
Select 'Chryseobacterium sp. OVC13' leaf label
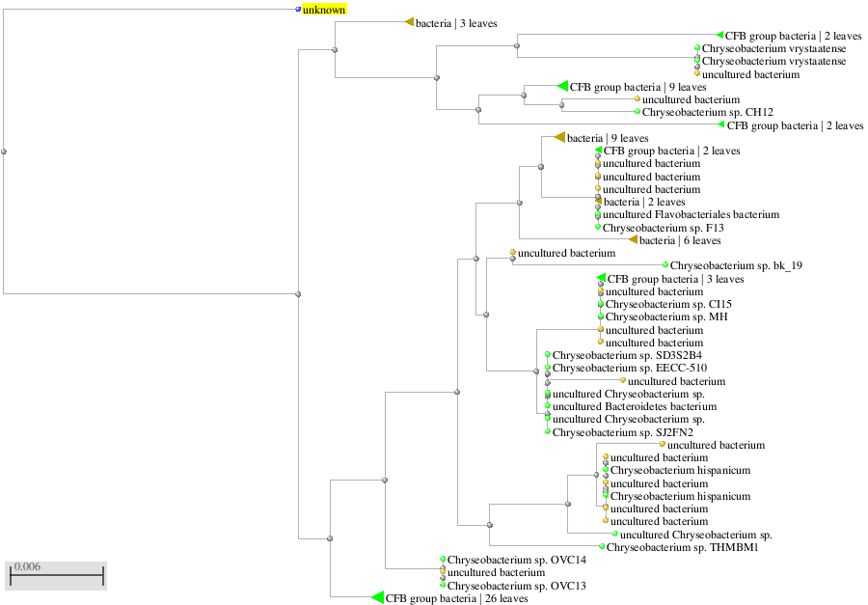tap(516, 586)
